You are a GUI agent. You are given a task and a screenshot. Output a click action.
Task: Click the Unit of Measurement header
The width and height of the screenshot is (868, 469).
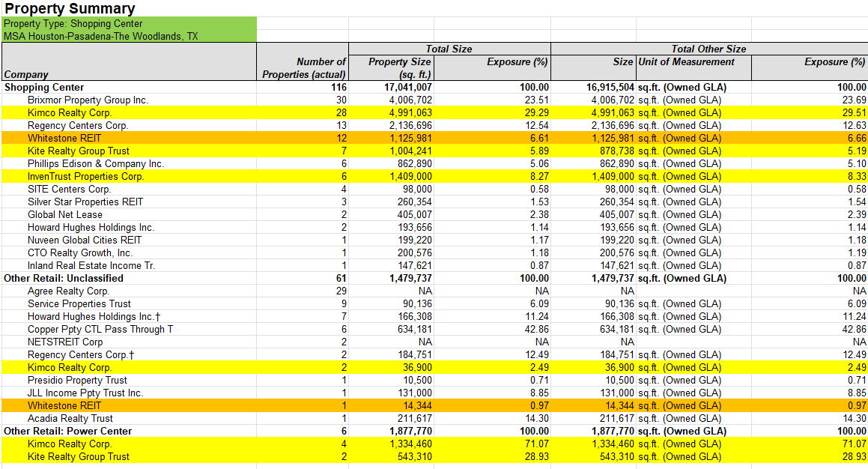pyautogui.click(x=686, y=62)
